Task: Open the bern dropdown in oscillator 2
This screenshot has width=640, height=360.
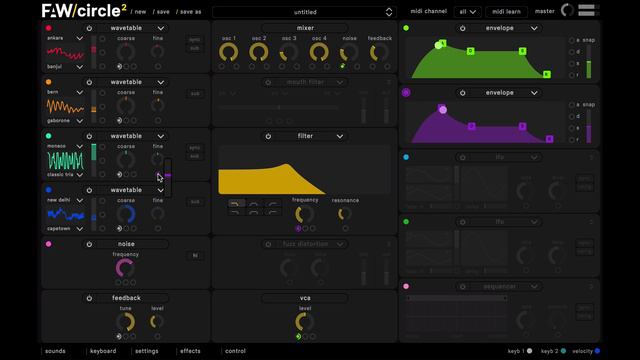Action: (65, 92)
